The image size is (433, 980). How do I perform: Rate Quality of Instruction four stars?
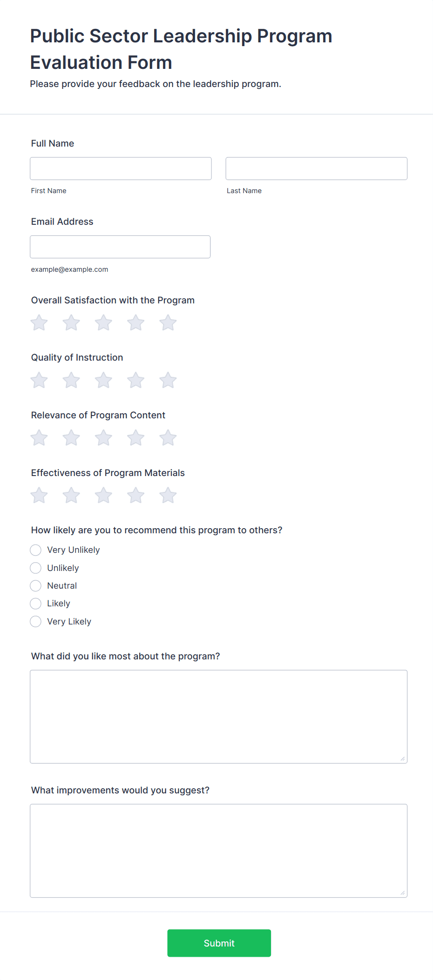(x=135, y=380)
